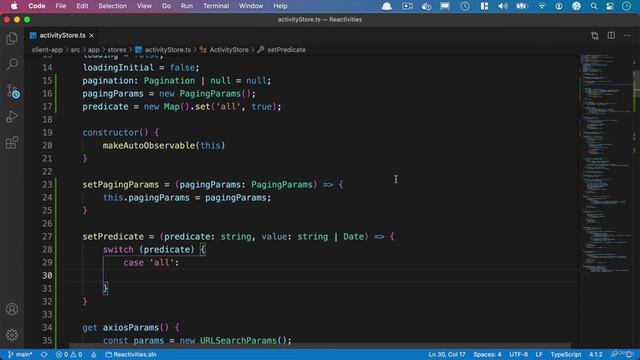Image resolution: width=640 pixels, height=360 pixels.
Task: Change indentation via Spaces: 4
Action: pyautogui.click(x=487, y=354)
